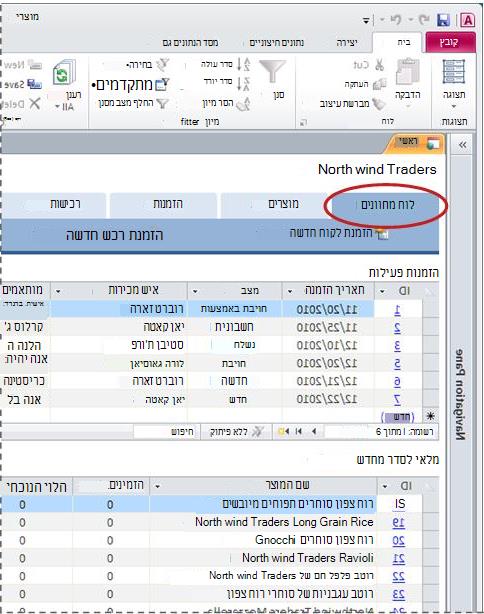Sort ascending with סדר עולה
The height and width of the screenshot is (614, 484).
point(225,64)
